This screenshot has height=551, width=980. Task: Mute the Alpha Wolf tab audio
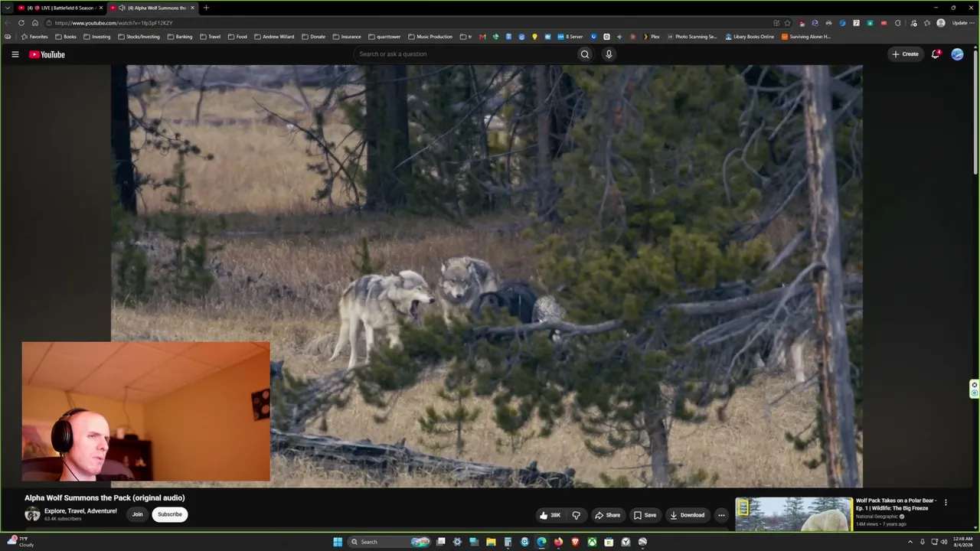[122, 8]
